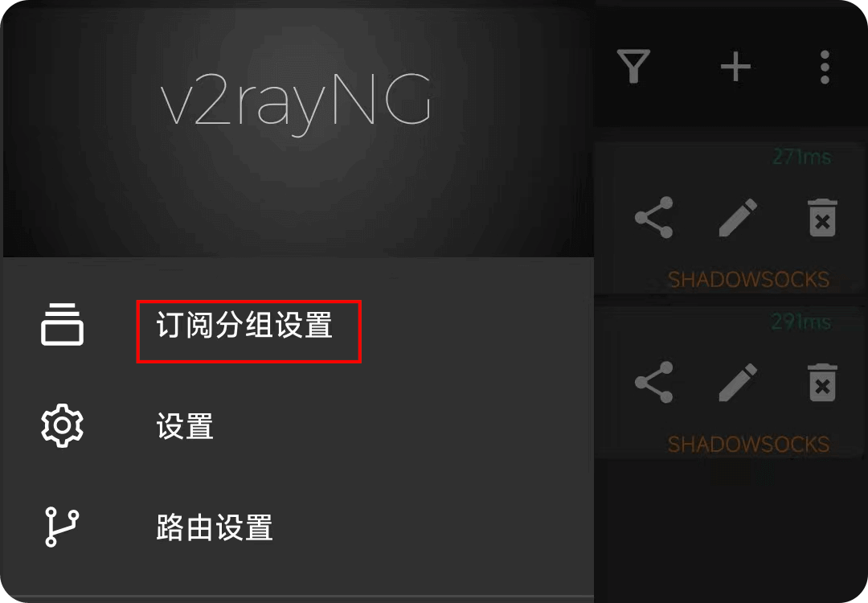Viewport: 868px width, 603px height.
Task: Select the 271ms latency text
Action: (x=801, y=158)
